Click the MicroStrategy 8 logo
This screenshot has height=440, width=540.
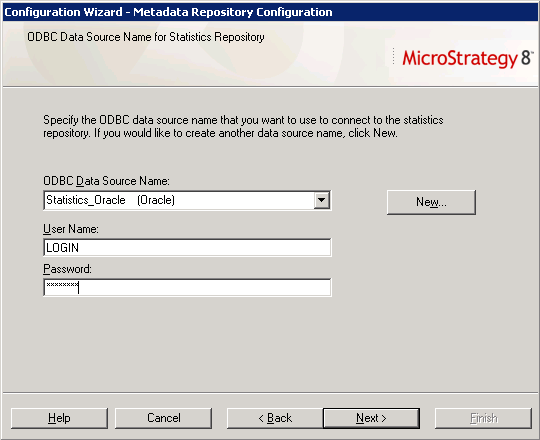(468, 58)
